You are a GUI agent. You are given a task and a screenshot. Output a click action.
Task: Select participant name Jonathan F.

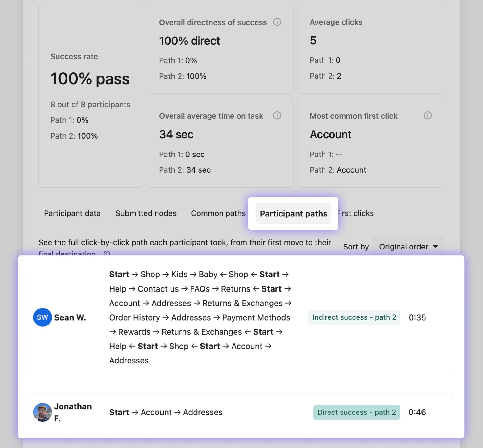click(73, 412)
